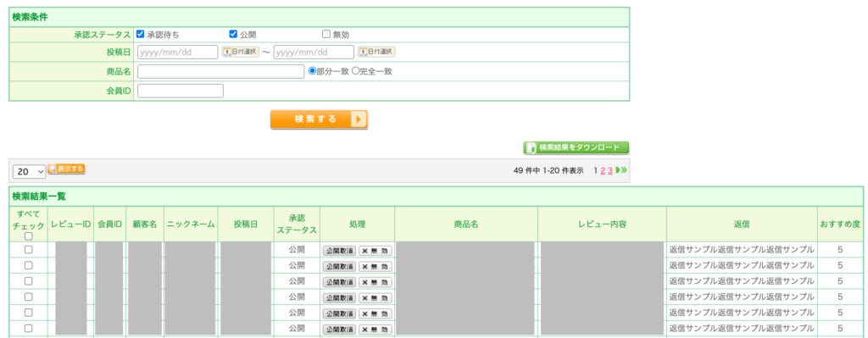The height and width of the screenshot is (338, 868).
Task: Focus the 会員ID search field
Action: pyautogui.click(x=181, y=91)
